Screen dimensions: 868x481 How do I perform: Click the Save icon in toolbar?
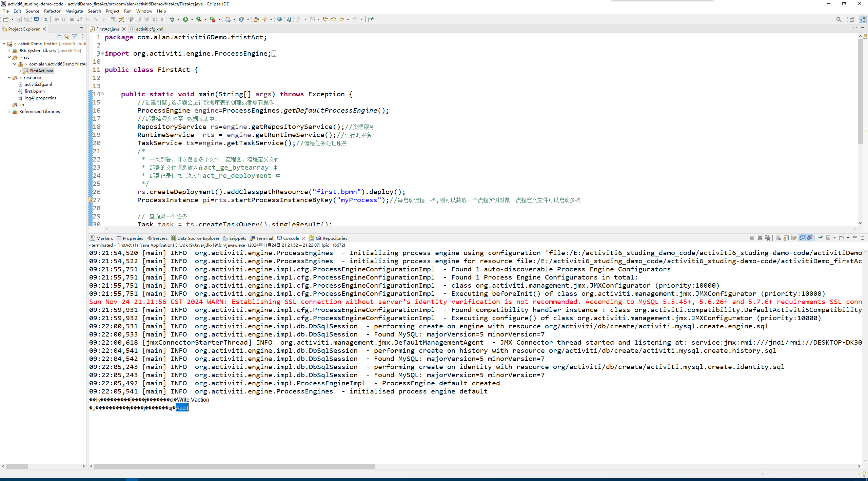point(19,19)
